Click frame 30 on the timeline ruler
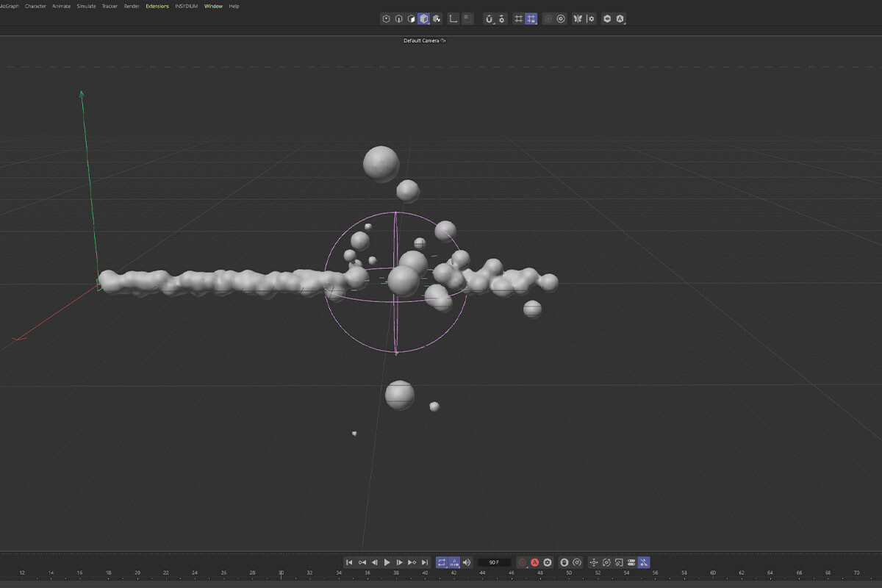 tap(280, 573)
